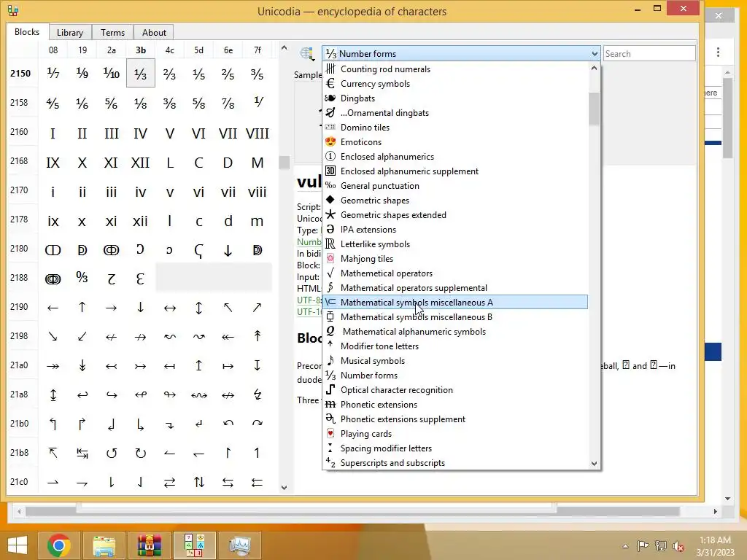Select Mathematical symbols miscellaneous B icon

(x=330, y=316)
